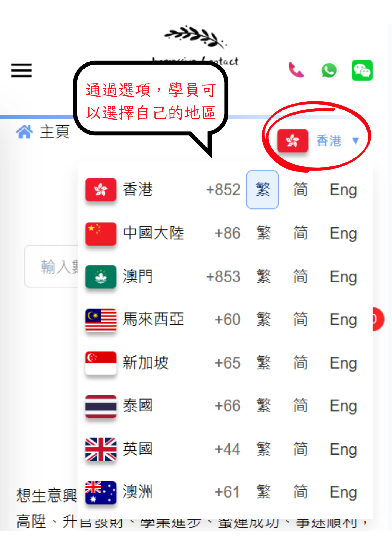Open WeChat contact icon

click(x=362, y=70)
